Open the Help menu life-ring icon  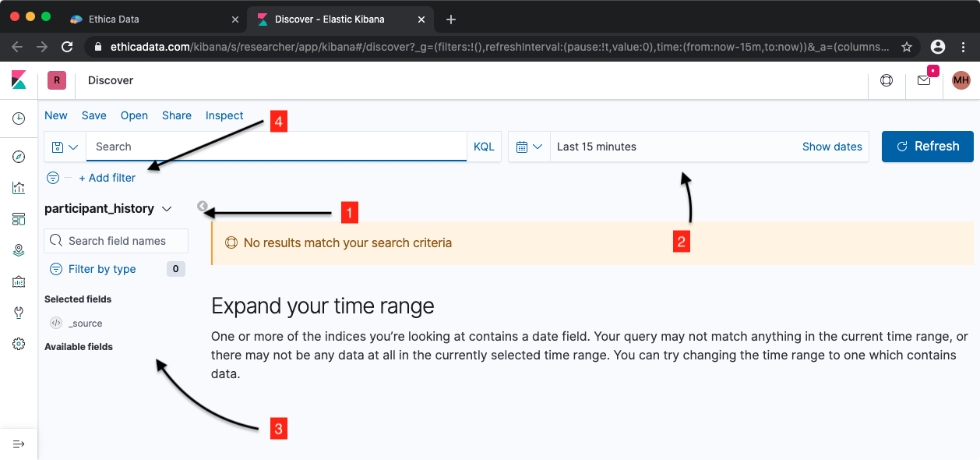[x=887, y=80]
